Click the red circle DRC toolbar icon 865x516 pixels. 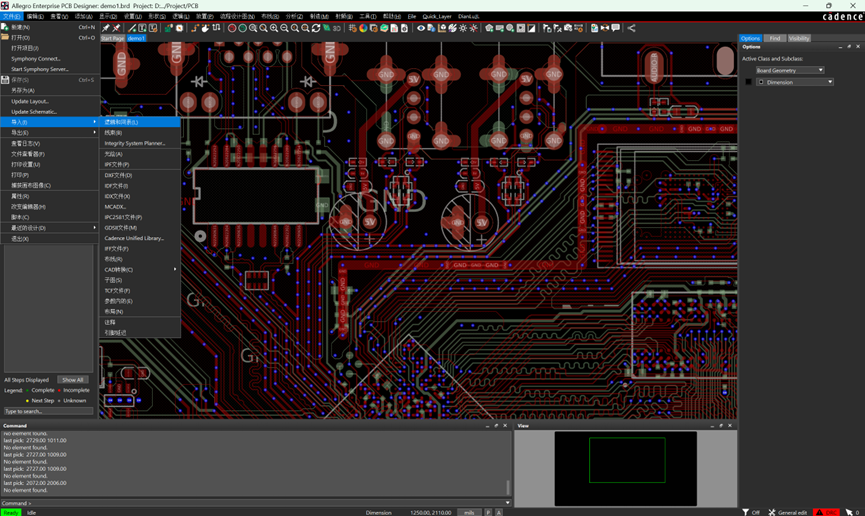pos(232,28)
